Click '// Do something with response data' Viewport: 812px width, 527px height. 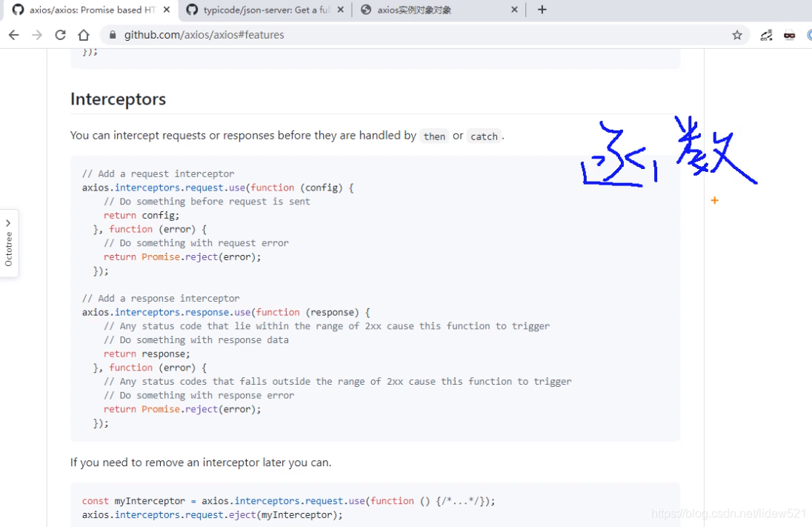click(196, 340)
